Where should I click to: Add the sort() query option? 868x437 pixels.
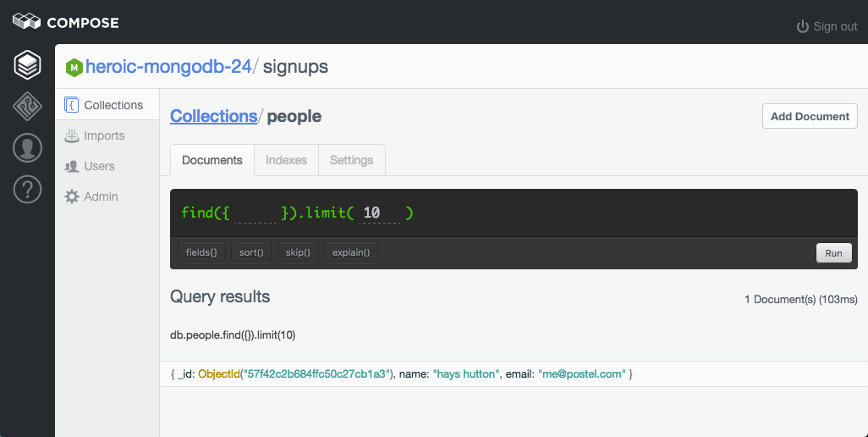251,252
